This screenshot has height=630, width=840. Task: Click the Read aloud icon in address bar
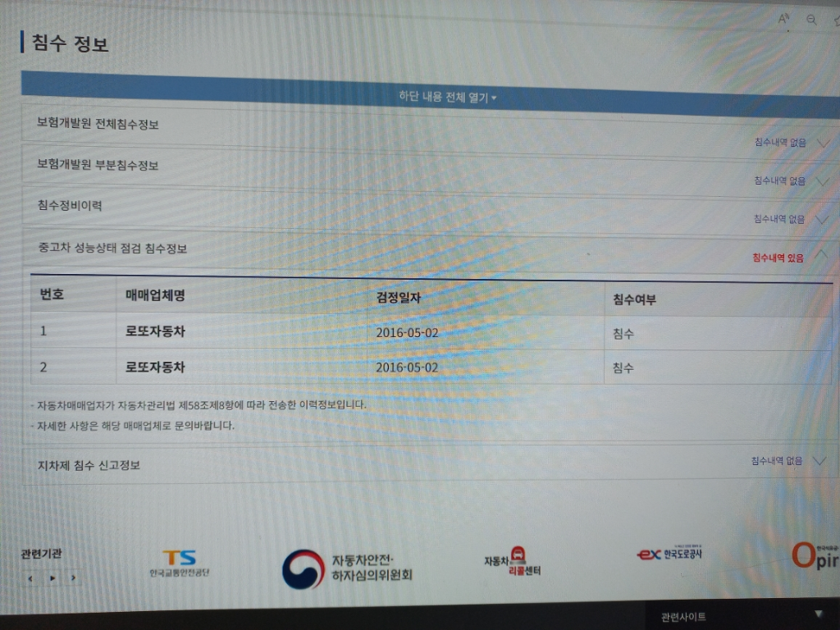[x=783, y=19]
